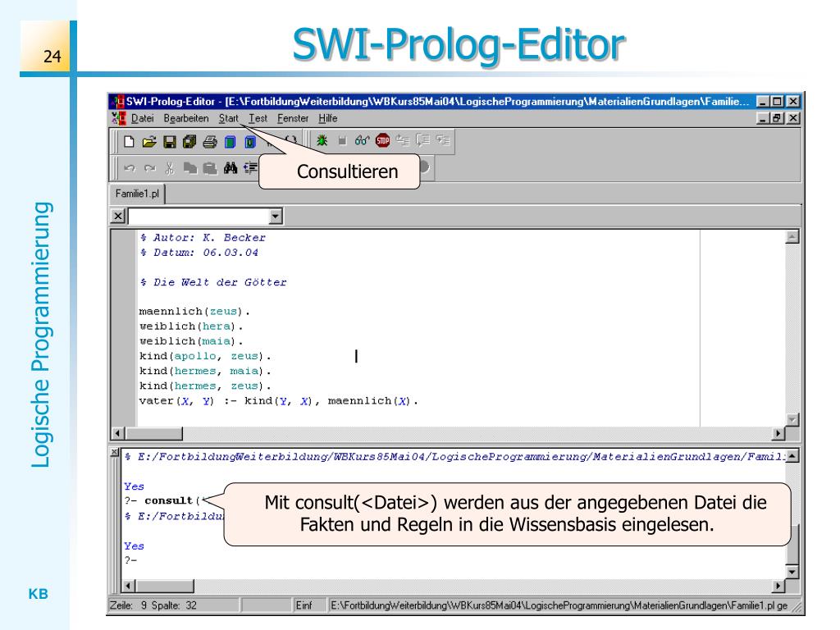Click the document icon left of Datei
Image resolution: width=840 pixels, height=630 pixels.
[118, 118]
